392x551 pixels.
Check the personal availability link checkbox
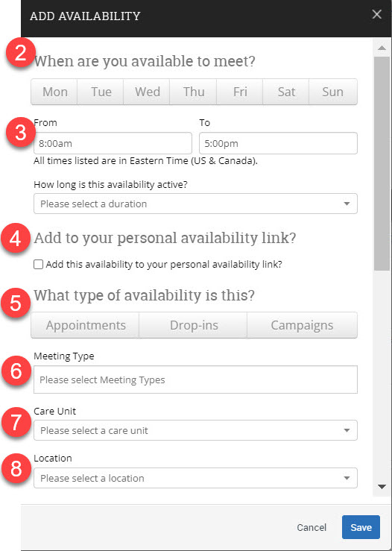pos(38,264)
